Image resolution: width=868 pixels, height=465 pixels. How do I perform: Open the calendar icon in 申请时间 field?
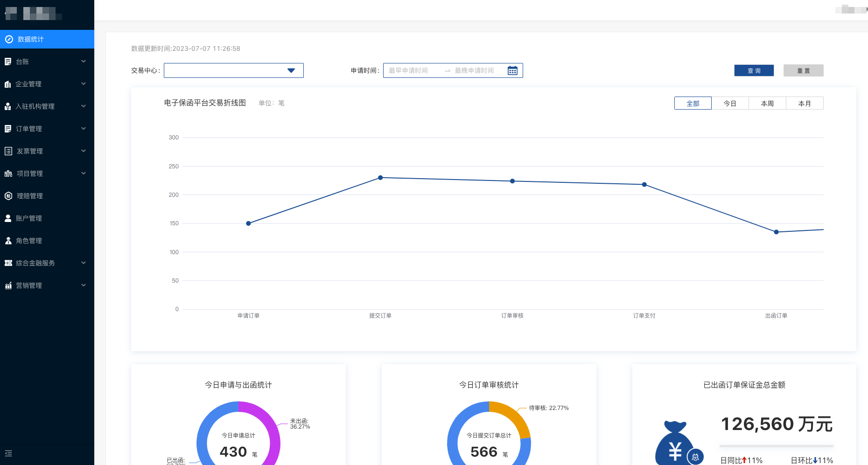pyautogui.click(x=512, y=70)
